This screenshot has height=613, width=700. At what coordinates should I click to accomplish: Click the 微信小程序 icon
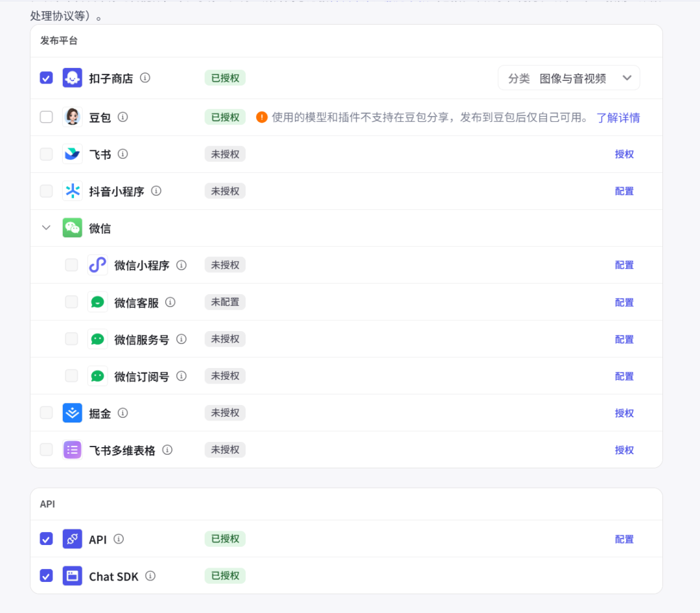(x=97, y=265)
